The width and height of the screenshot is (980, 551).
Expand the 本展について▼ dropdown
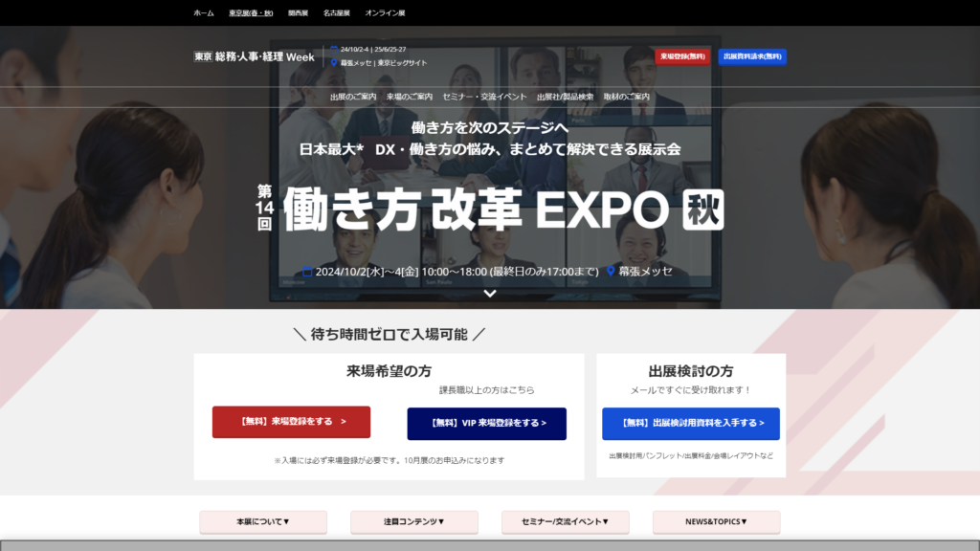coord(263,521)
